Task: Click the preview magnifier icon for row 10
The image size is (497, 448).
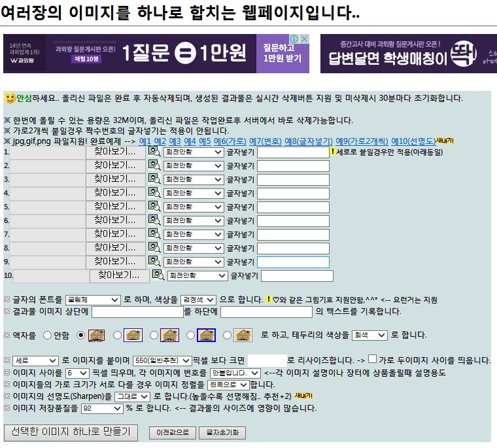Action: point(158,275)
